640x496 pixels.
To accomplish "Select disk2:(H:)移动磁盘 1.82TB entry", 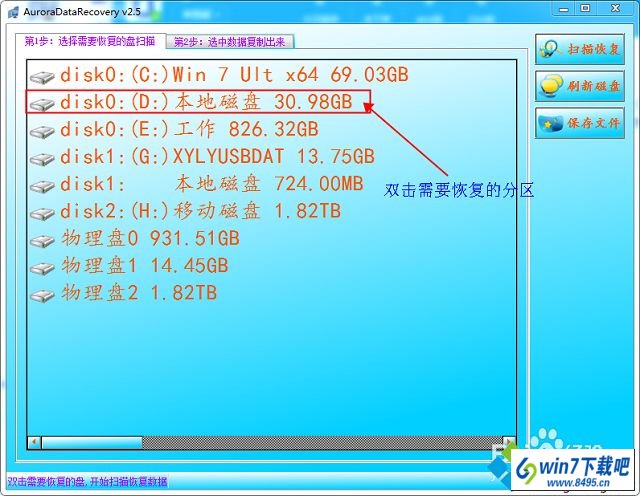I will tap(200, 211).
